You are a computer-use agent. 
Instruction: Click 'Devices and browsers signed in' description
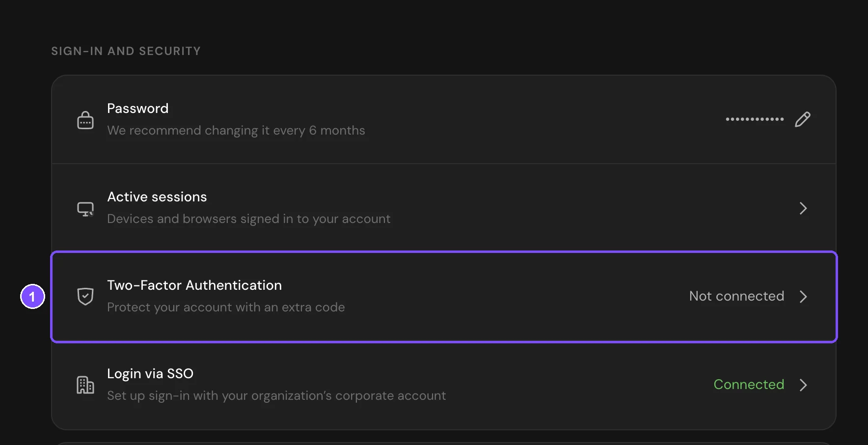pos(249,219)
